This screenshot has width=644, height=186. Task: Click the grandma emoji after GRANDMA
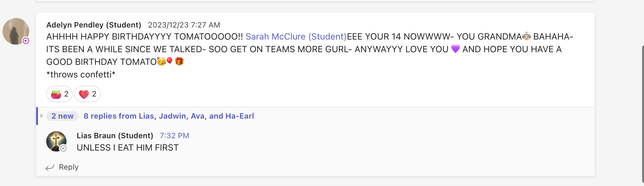pyautogui.click(x=526, y=36)
